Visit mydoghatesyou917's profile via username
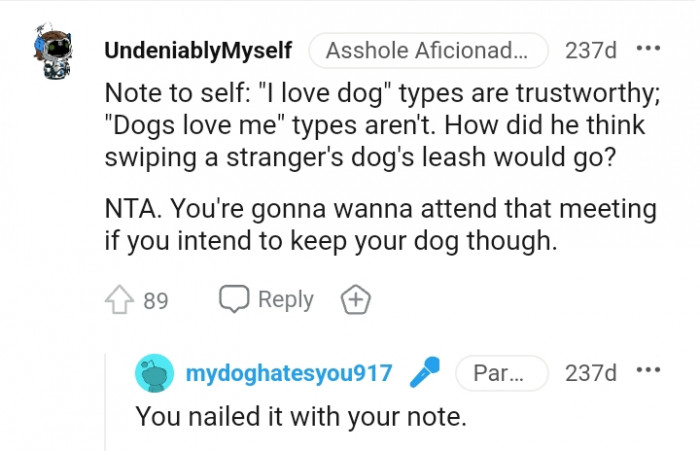Image resolution: width=700 pixels, height=451 pixels. pos(289,374)
